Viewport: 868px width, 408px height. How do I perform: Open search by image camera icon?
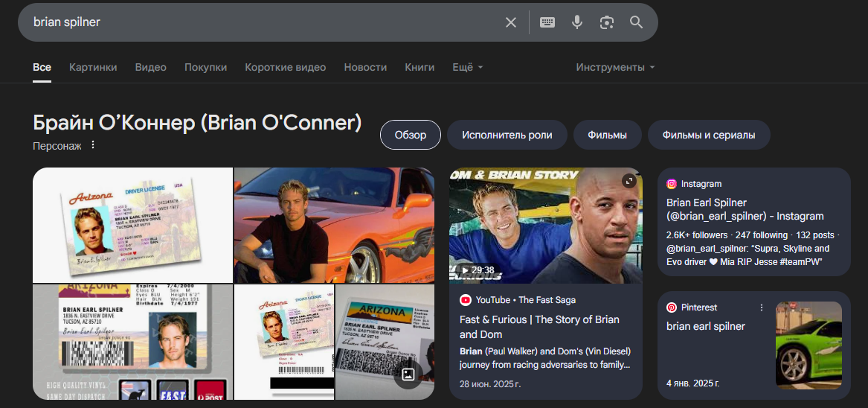pos(607,22)
